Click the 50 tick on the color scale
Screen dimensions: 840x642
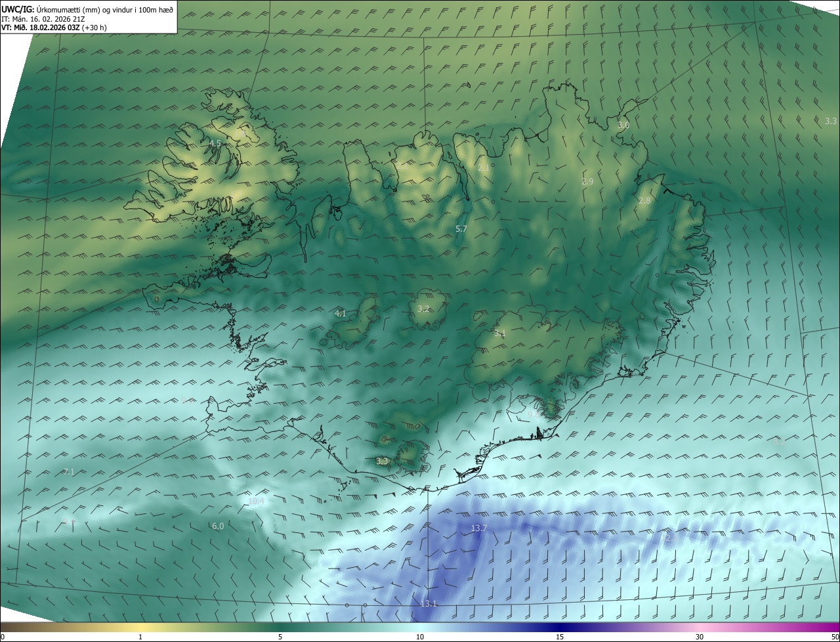tap(834, 637)
